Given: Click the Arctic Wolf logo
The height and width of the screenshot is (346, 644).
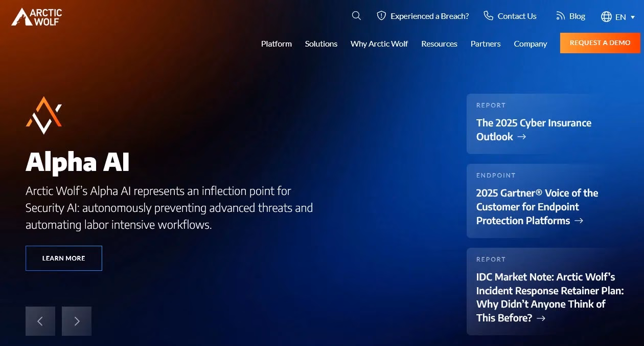Looking at the screenshot, I should pyautogui.click(x=37, y=17).
